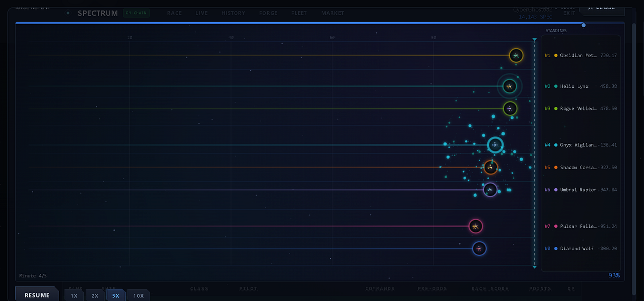
Task: Click the -951.24 score value
Action: coord(607,226)
